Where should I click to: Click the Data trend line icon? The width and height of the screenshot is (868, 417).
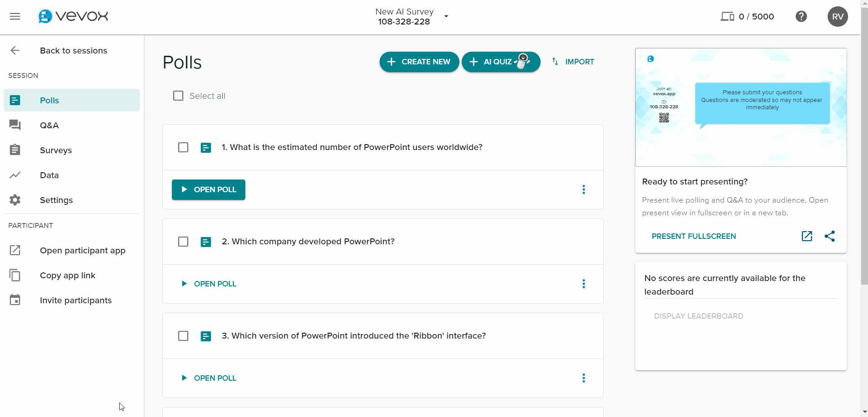15,175
